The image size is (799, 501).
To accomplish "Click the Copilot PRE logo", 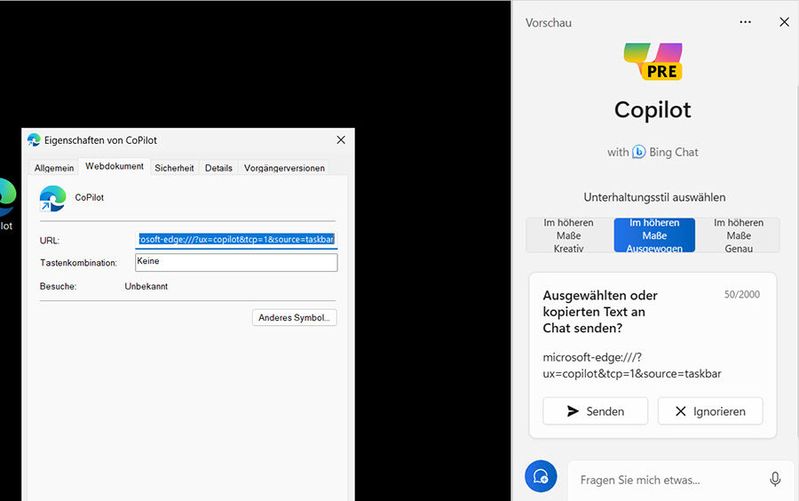I will [x=653, y=61].
